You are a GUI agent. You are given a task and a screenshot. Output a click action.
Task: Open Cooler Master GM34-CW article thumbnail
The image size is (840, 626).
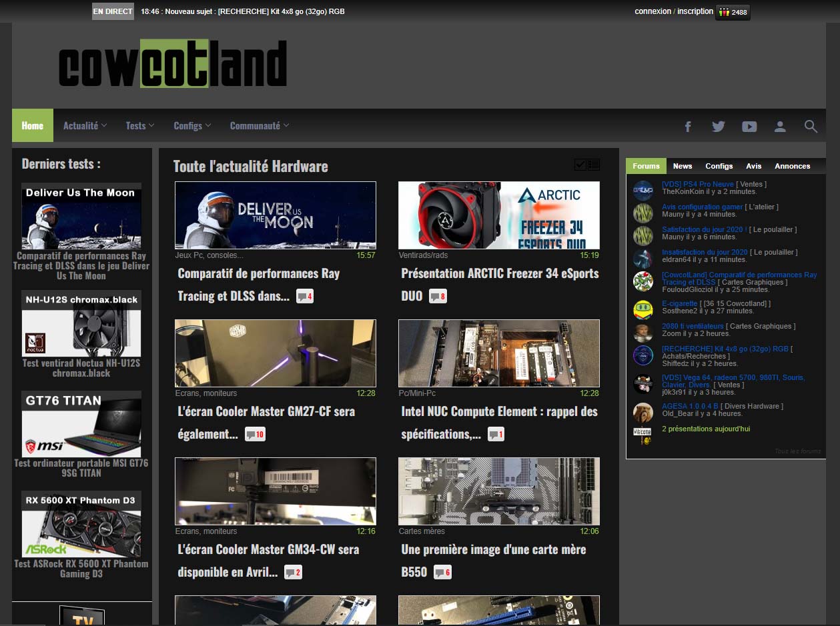[x=276, y=491]
